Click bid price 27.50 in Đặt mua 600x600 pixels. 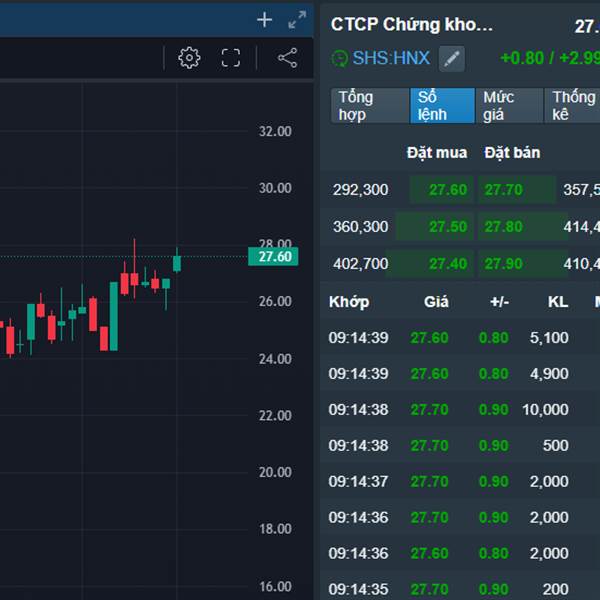tap(448, 227)
